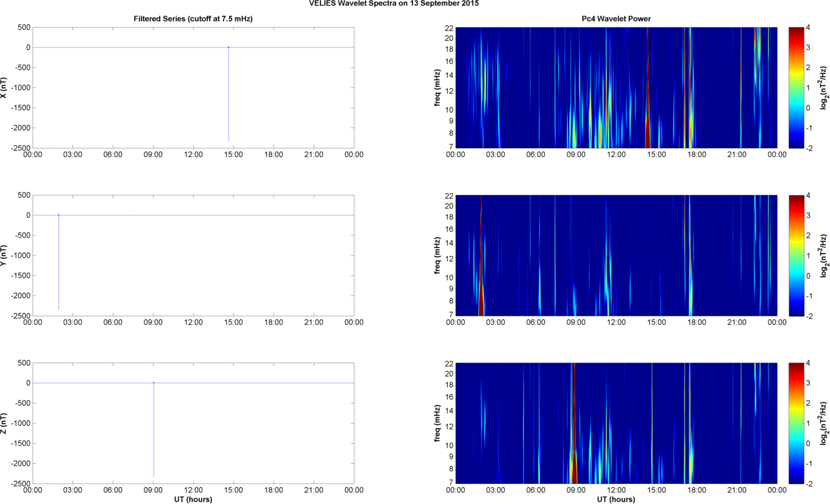Click the negative spike in the X (nT) series
Image resolution: width=830 pixels, height=504 pixels.
pos(229,98)
